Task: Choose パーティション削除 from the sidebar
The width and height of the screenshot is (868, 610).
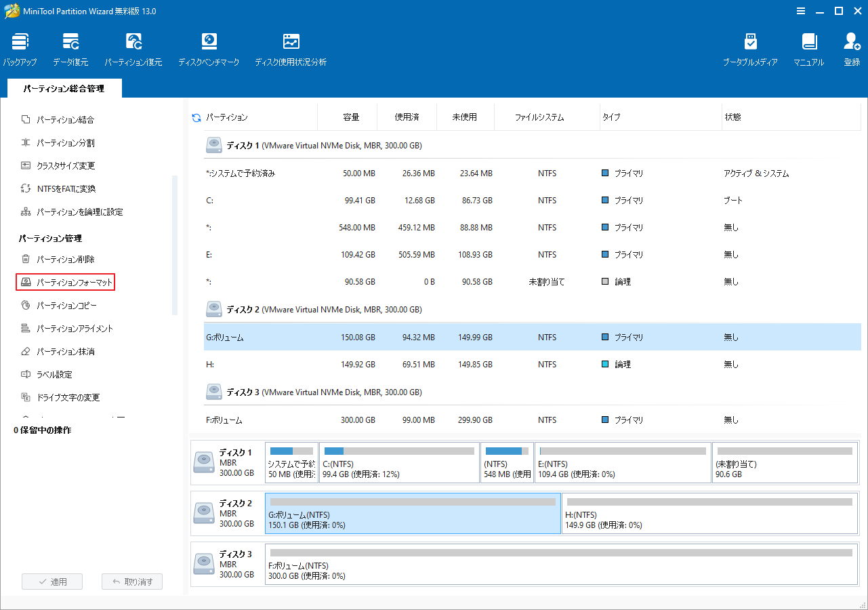Action: coord(68,258)
